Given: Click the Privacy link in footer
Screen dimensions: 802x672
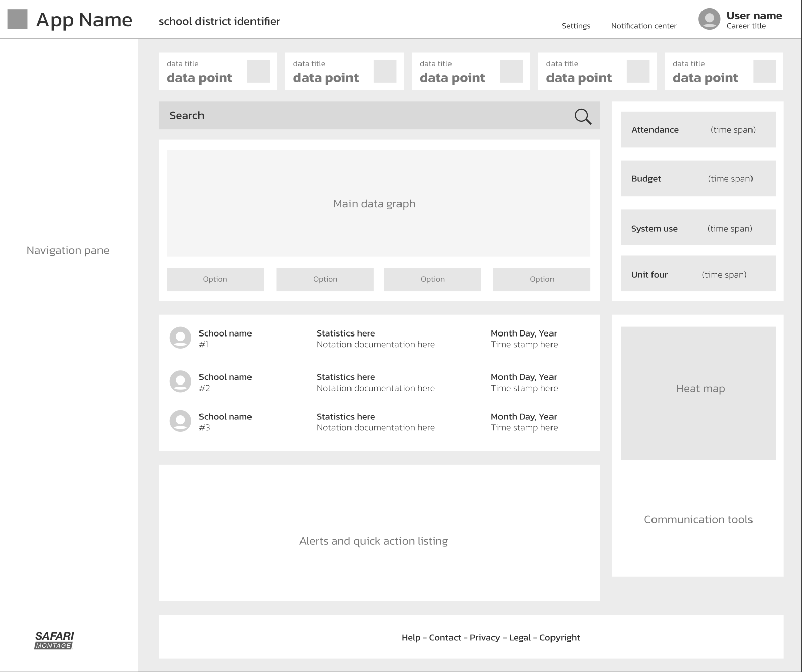Looking at the screenshot, I should [x=485, y=638].
